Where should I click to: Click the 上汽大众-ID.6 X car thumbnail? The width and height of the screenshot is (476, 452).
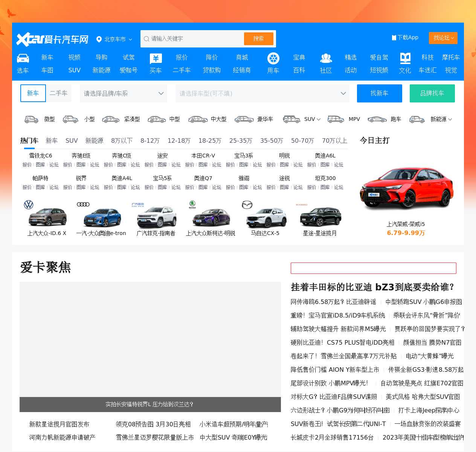[47, 217]
